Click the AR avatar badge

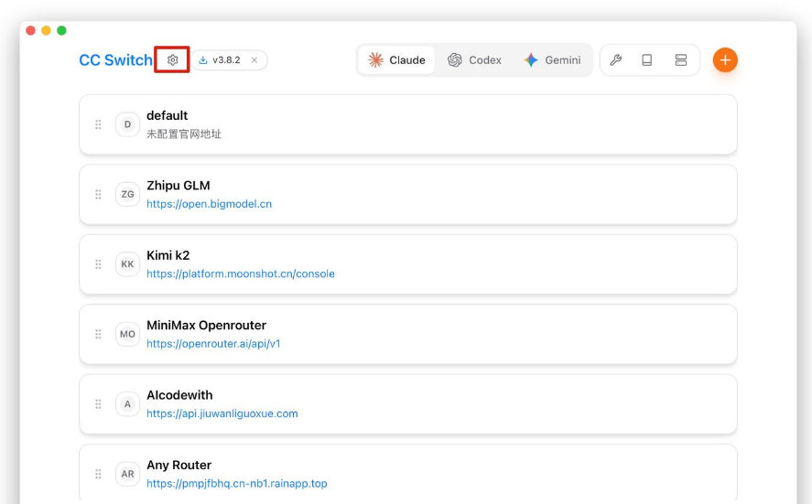tap(127, 474)
